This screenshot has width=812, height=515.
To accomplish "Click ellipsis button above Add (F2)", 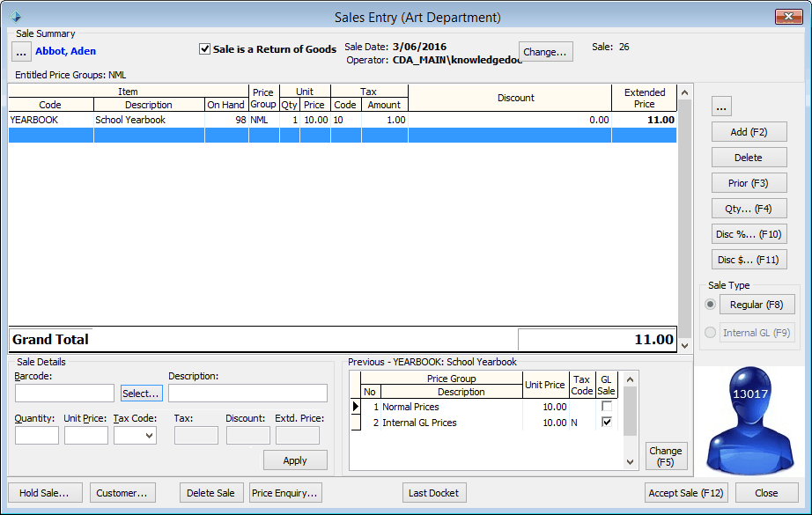I will tap(721, 107).
